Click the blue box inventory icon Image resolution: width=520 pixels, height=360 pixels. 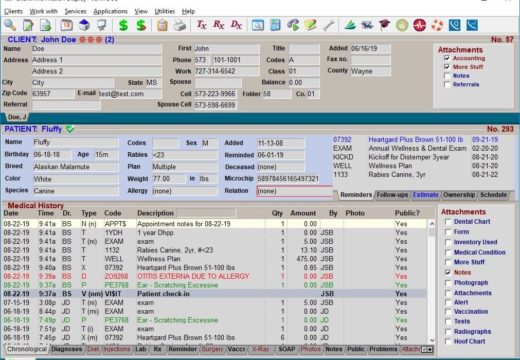[x=84, y=25]
